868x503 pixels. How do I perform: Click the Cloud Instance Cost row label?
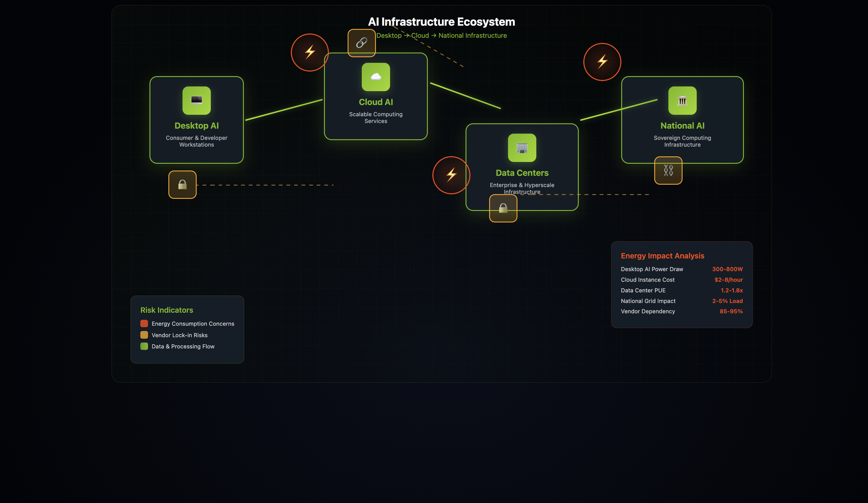(647, 280)
